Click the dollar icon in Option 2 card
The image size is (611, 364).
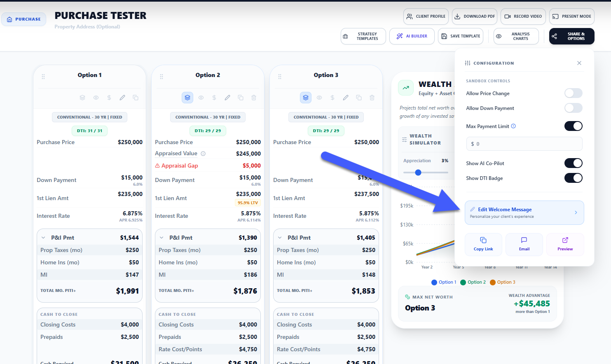[x=214, y=98]
